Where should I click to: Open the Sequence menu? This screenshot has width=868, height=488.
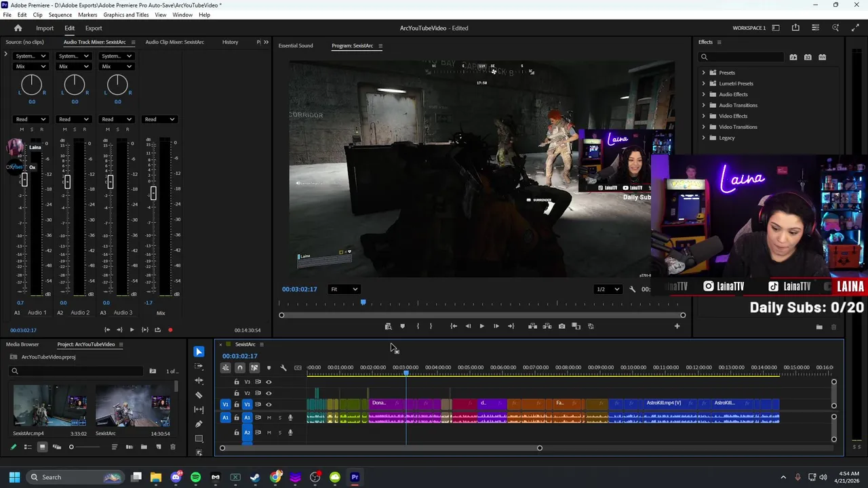[60, 15]
